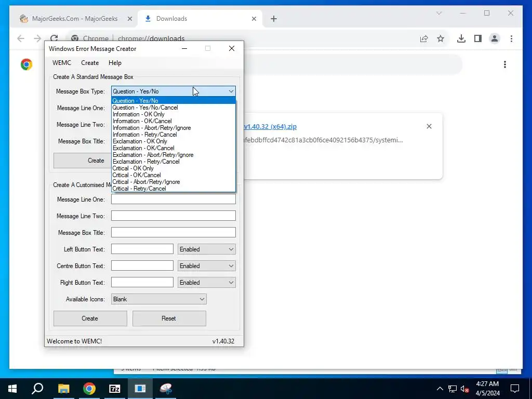The image size is (532, 399).
Task: Open the Available Icons dropdown
Action: click(159, 299)
